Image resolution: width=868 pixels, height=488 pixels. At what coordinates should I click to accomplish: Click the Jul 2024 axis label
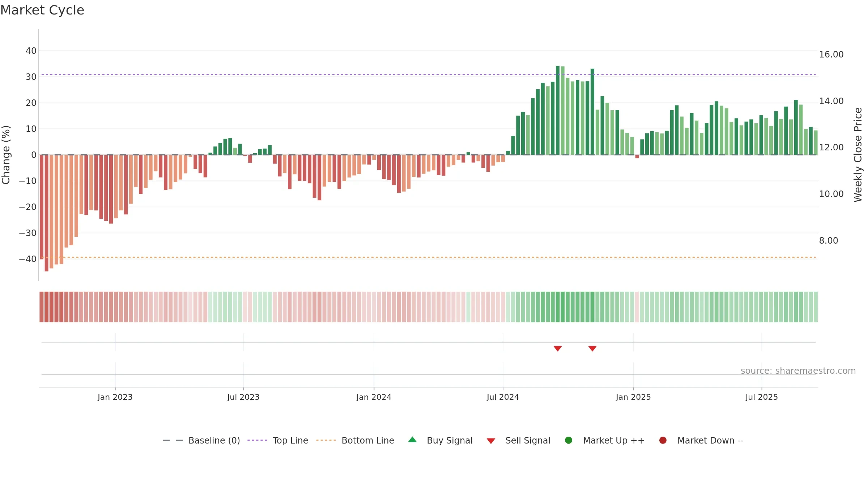click(x=503, y=397)
